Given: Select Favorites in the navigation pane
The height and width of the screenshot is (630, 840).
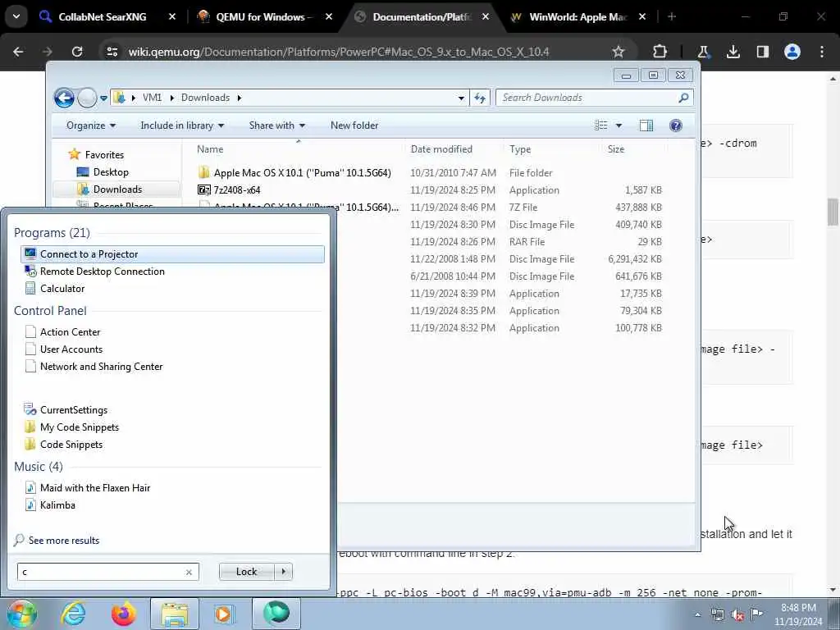Looking at the screenshot, I should click(x=104, y=155).
